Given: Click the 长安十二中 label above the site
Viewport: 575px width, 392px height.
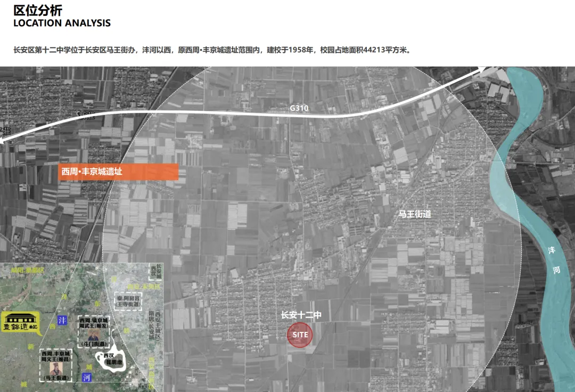Looking at the screenshot, I should (301, 315).
